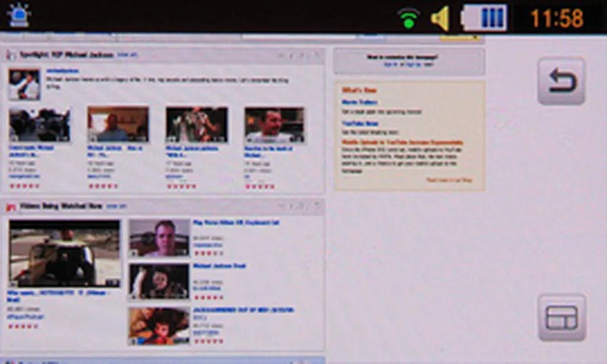Open the second Spotlight video thumbnail
The image size is (607, 364).
point(118,124)
